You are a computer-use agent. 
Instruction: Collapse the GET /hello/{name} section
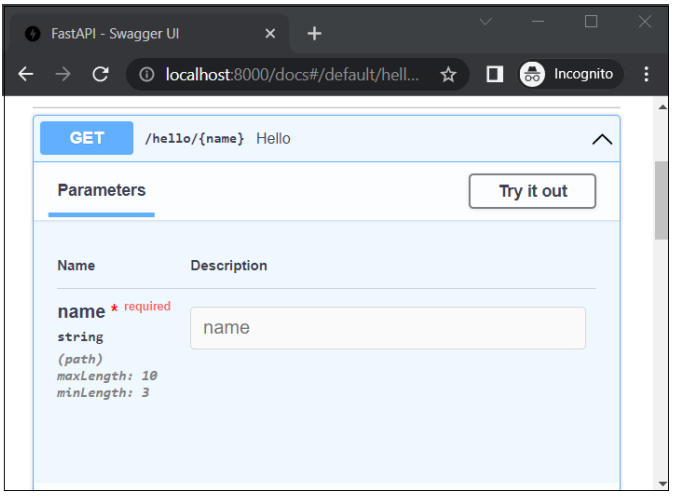pyautogui.click(x=602, y=139)
